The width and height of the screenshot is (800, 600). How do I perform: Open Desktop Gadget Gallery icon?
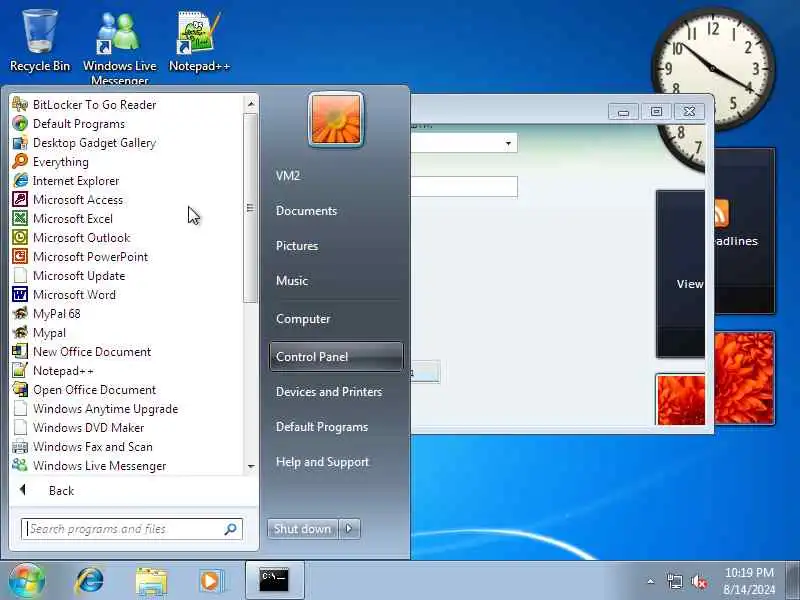pos(20,143)
